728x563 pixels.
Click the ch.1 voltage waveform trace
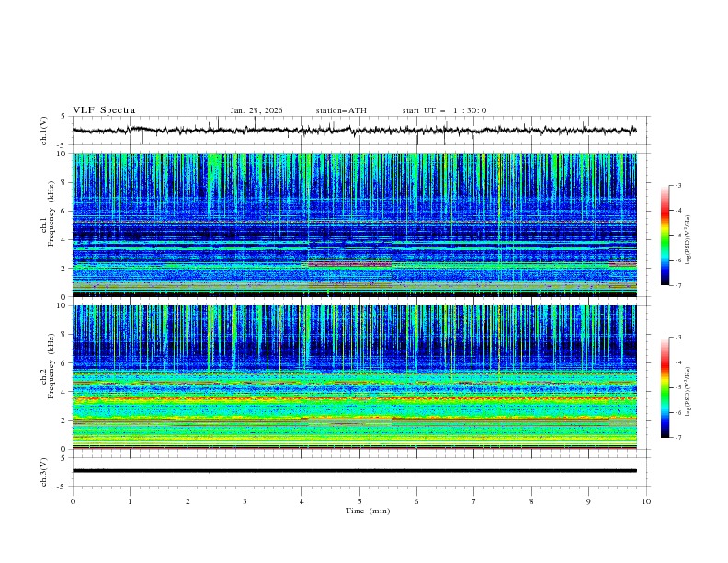[x=354, y=131]
